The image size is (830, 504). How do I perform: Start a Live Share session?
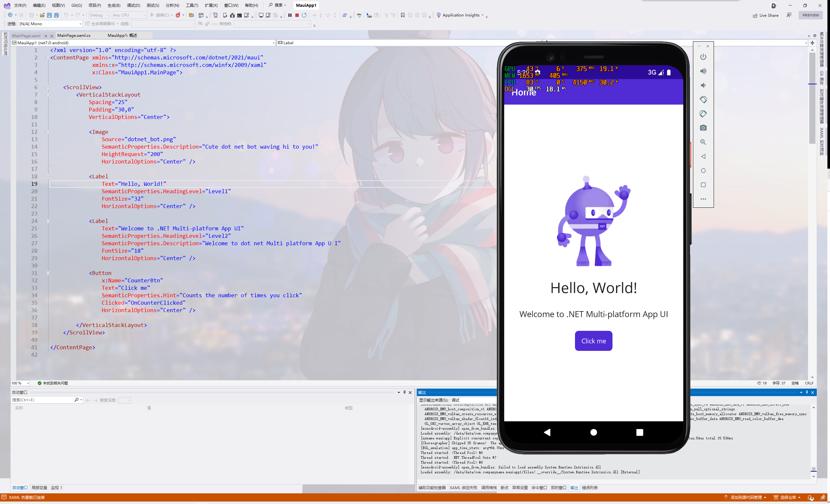coord(765,15)
